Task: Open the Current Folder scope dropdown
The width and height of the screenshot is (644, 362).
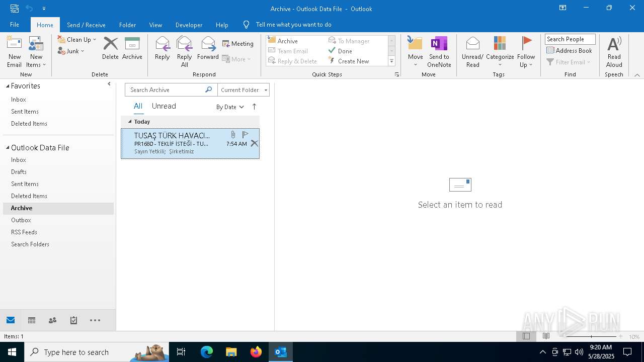Action: pos(244,89)
